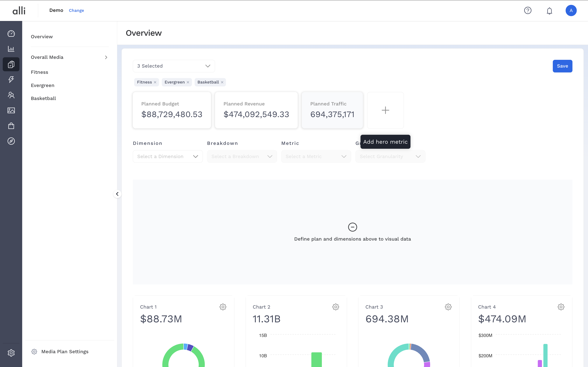Click the image creative sidebar icon

[11, 110]
